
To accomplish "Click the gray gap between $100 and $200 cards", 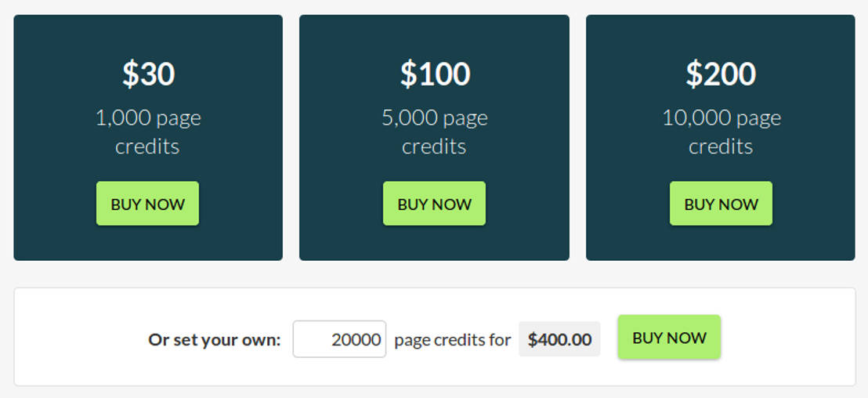I will coord(577,137).
